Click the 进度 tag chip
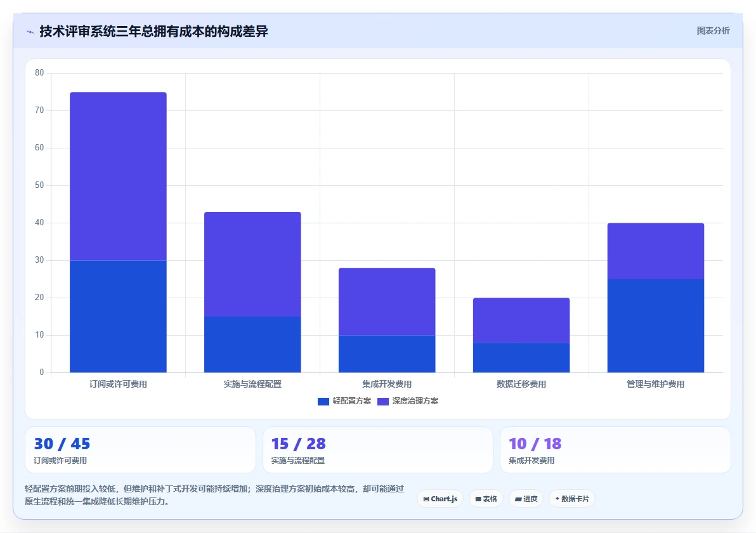This screenshot has width=756, height=533. click(526, 499)
